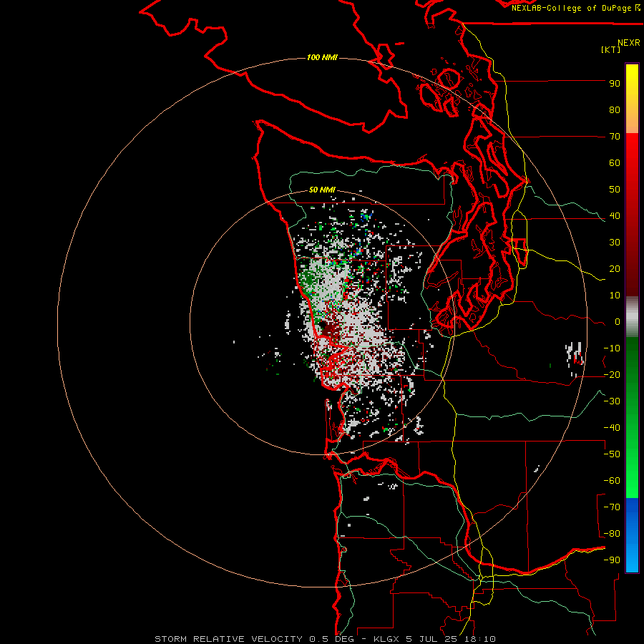Image resolution: width=644 pixels, height=644 pixels.
Task: Click the -10 velocity scale label
Action: point(612,348)
